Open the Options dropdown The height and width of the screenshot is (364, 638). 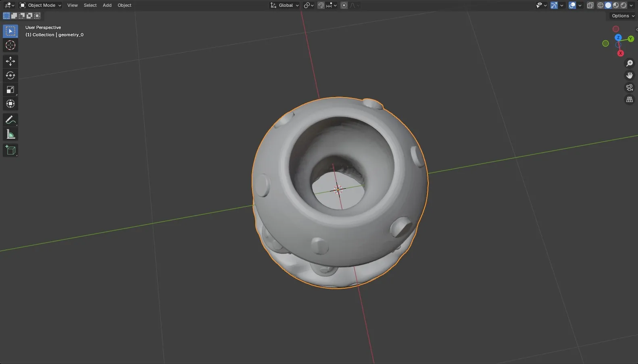click(623, 16)
